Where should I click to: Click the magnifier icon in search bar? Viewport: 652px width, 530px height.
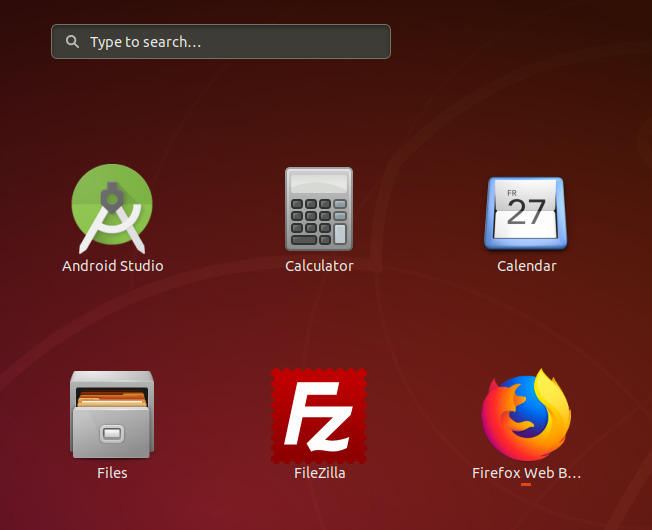[x=72, y=42]
